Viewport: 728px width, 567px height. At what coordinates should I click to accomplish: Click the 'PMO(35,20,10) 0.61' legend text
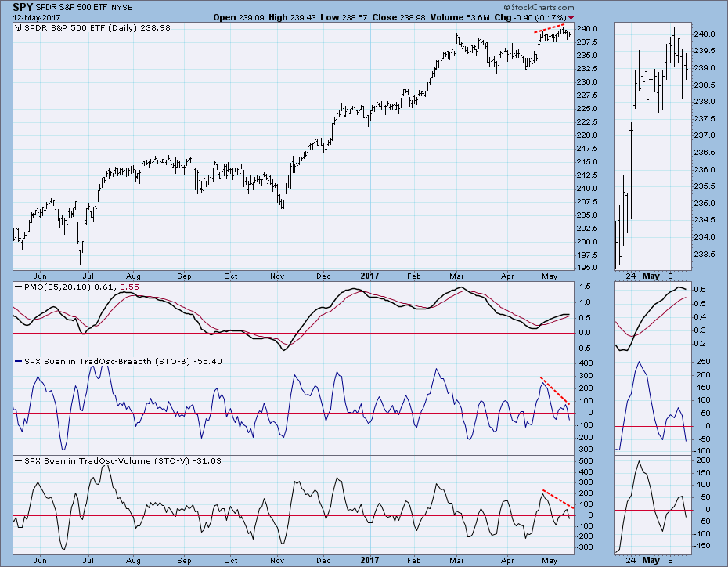(69, 287)
